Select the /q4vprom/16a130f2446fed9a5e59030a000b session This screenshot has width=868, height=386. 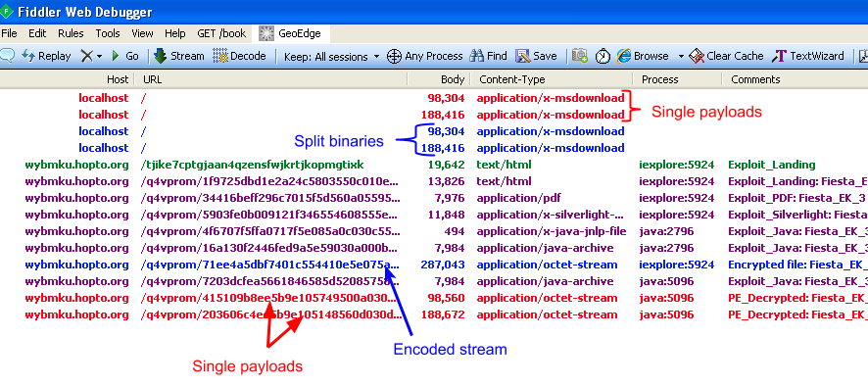point(434,248)
